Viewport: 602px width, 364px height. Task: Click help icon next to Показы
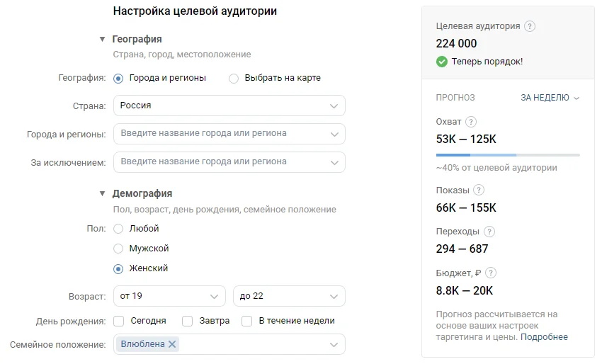pyautogui.click(x=479, y=190)
